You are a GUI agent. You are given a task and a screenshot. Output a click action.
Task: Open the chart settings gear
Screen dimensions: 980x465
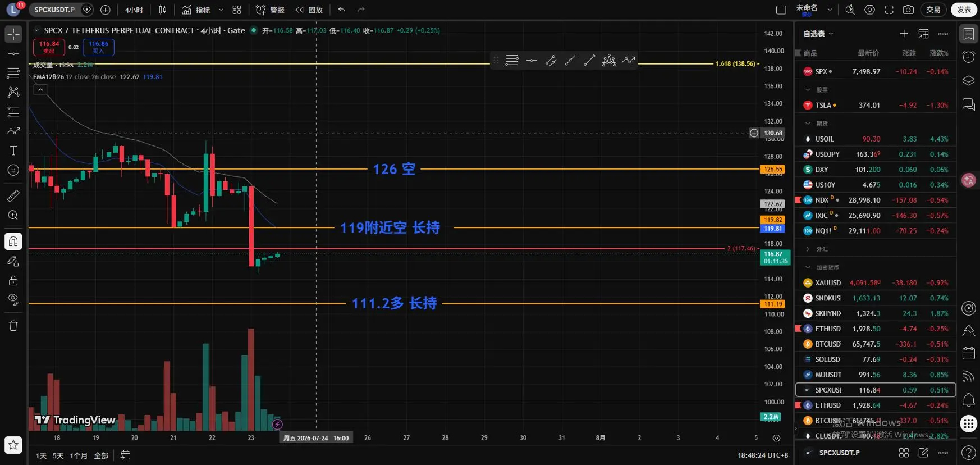click(869, 10)
